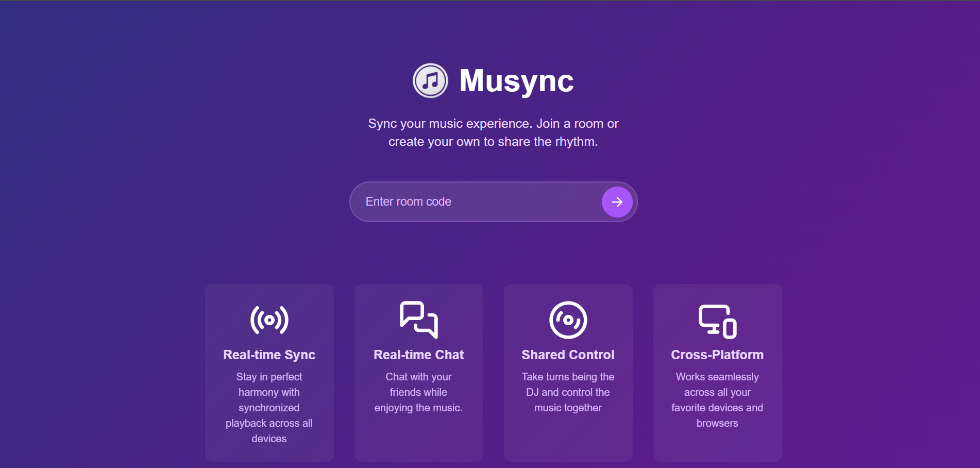Submit the room code with the circular button
Image resolution: width=980 pixels, height=468 pixels.
(617, 202)
